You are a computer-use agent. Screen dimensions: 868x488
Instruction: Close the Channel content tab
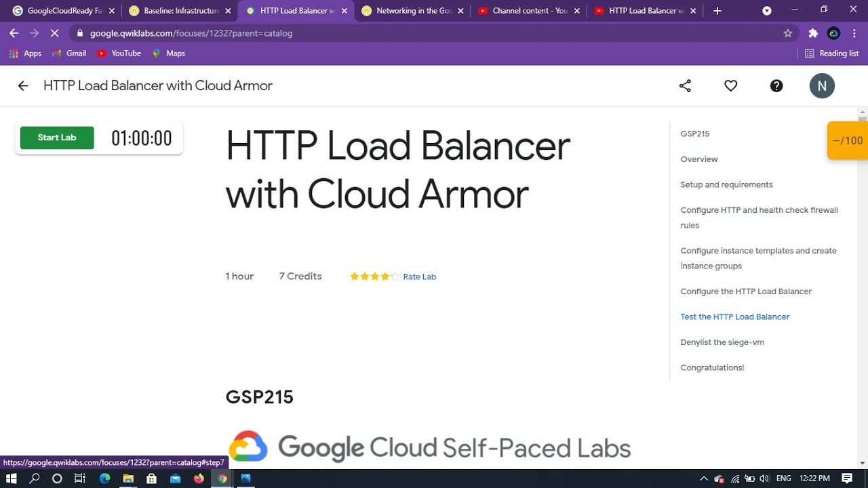point(576,11)
